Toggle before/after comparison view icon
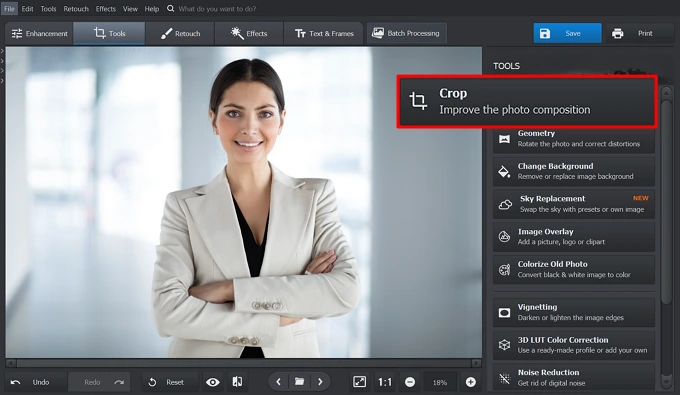This screenshot has height=395, width=680. click(x=237, y=382)
